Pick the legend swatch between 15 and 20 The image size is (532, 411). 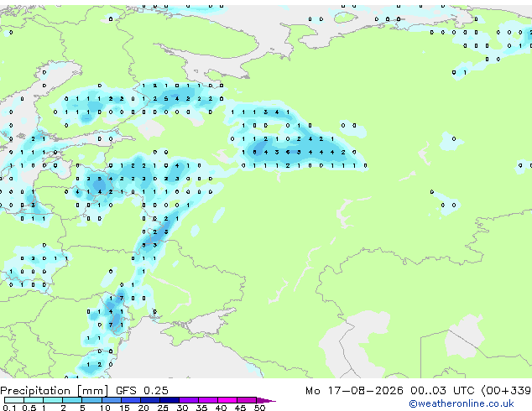[131, 400]
